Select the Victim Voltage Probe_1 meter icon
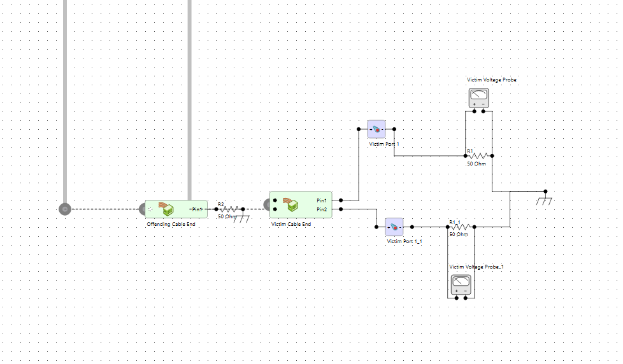The width and height of the screenshot is (623, 364). click(461, 285)
